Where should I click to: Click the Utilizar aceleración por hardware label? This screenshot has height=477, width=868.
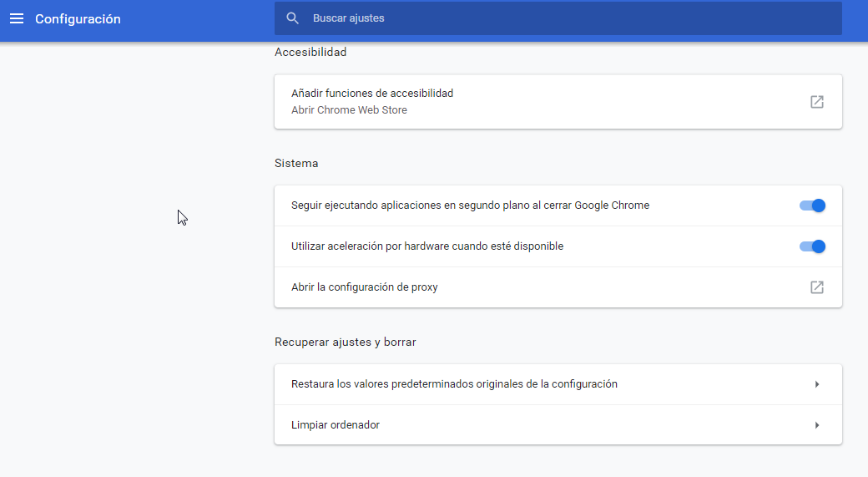click(x=427, y=246)
